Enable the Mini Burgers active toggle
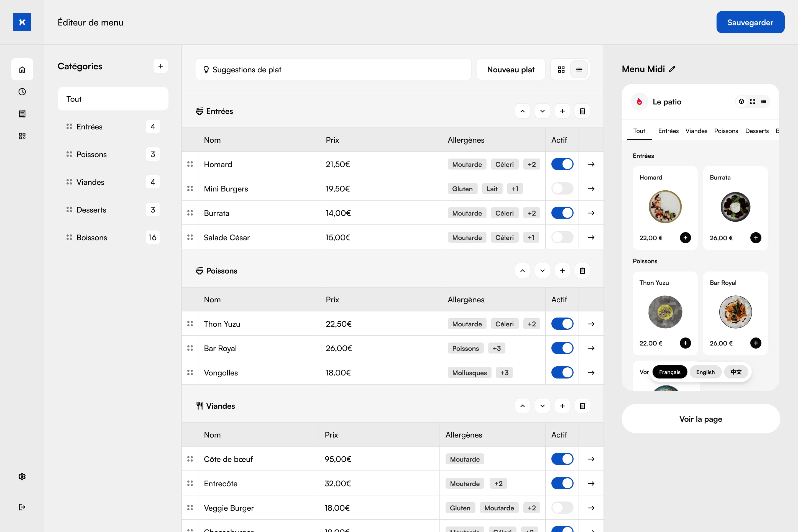 point(562,189)
